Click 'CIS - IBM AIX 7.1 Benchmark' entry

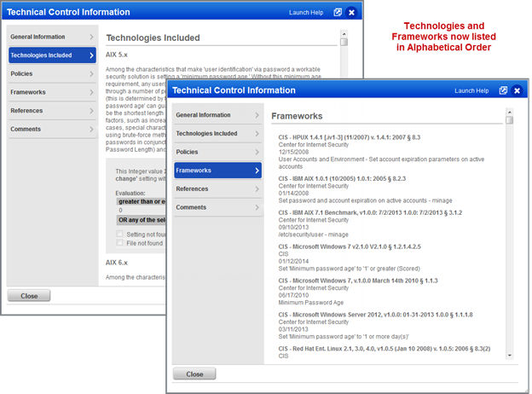tap(370, 213)
